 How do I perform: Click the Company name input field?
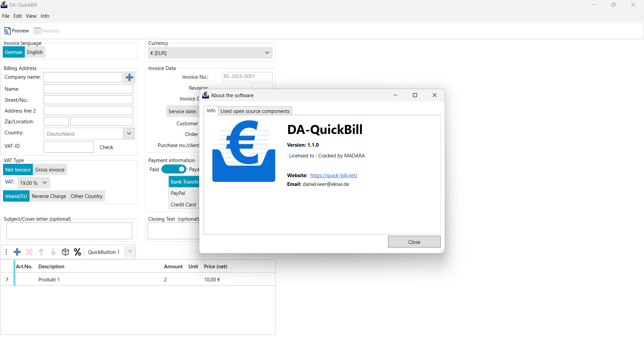pos(83,77)
